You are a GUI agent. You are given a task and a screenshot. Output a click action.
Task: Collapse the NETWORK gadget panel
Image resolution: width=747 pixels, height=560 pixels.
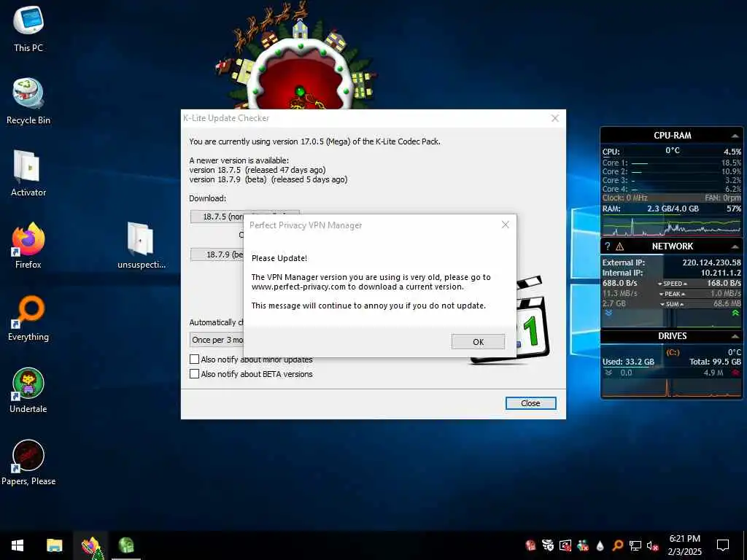[735, 246]
